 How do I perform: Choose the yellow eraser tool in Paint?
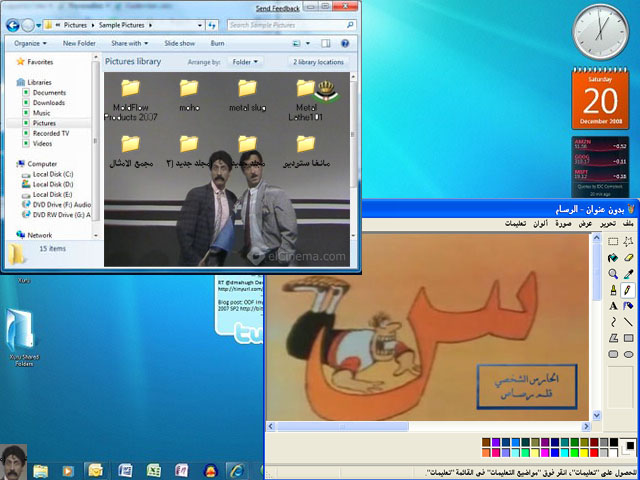[x=628, y=258]
